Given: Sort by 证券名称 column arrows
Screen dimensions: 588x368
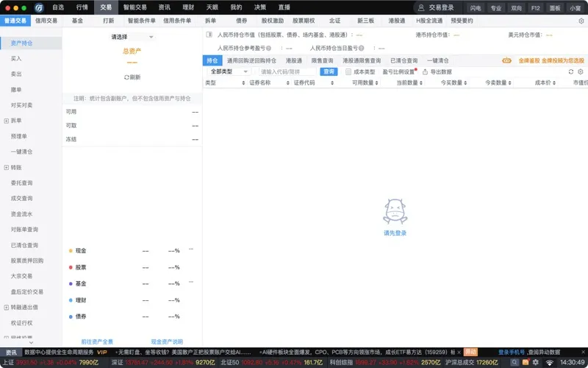Looking at the screenshot, I should pyautogui.click(x=288, y=83).
